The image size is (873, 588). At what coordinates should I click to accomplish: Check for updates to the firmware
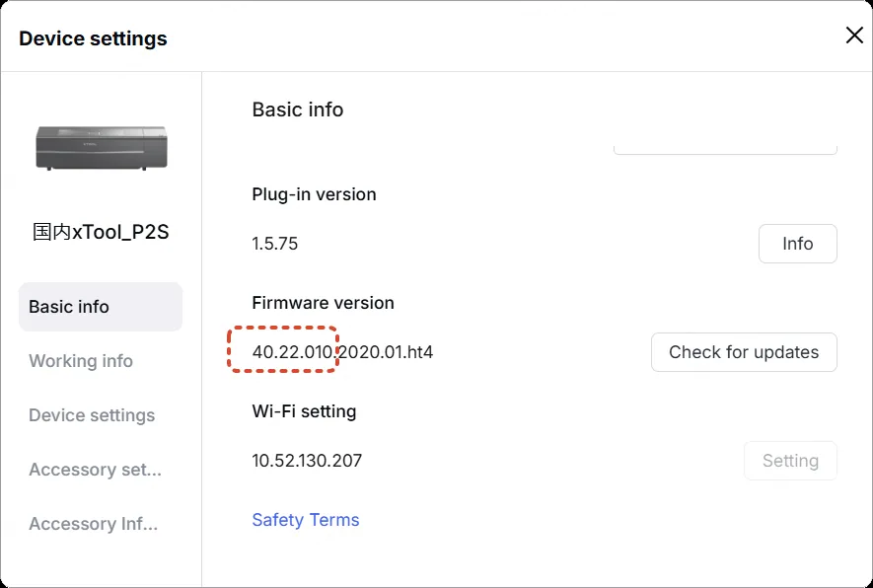click(x=744, y=352)
